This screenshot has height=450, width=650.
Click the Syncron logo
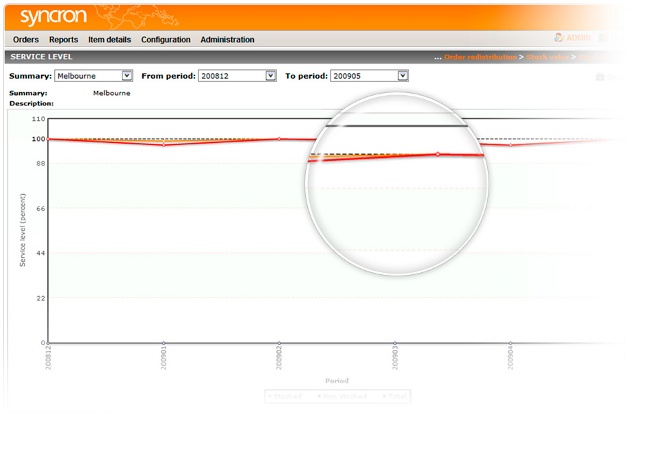(x=54, y=16)
